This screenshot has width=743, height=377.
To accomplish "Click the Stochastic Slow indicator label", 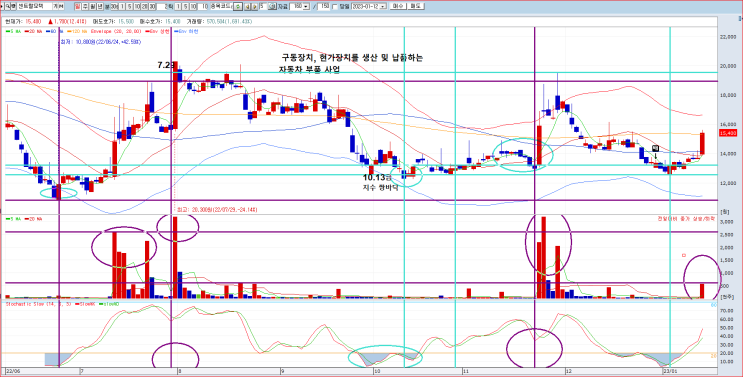I will click(26, 304).
